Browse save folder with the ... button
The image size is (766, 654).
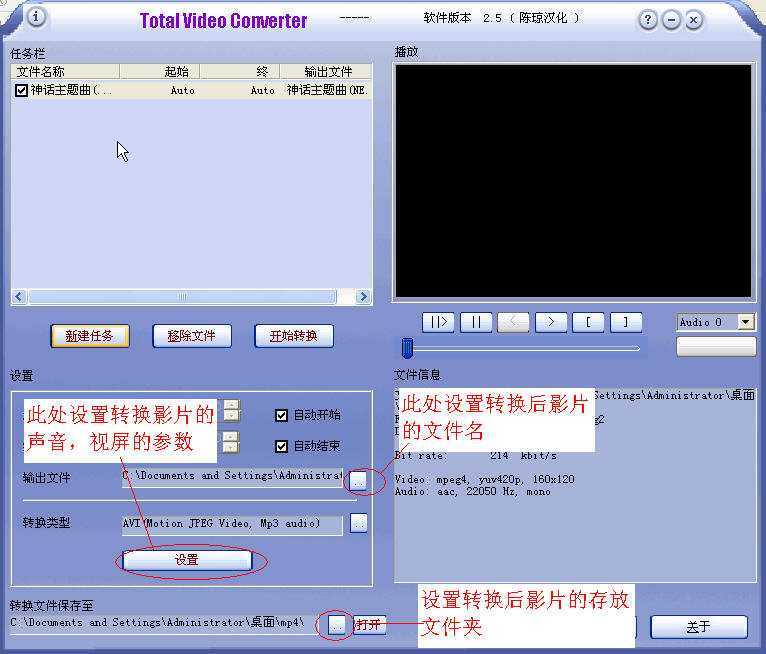coord(337,625)
